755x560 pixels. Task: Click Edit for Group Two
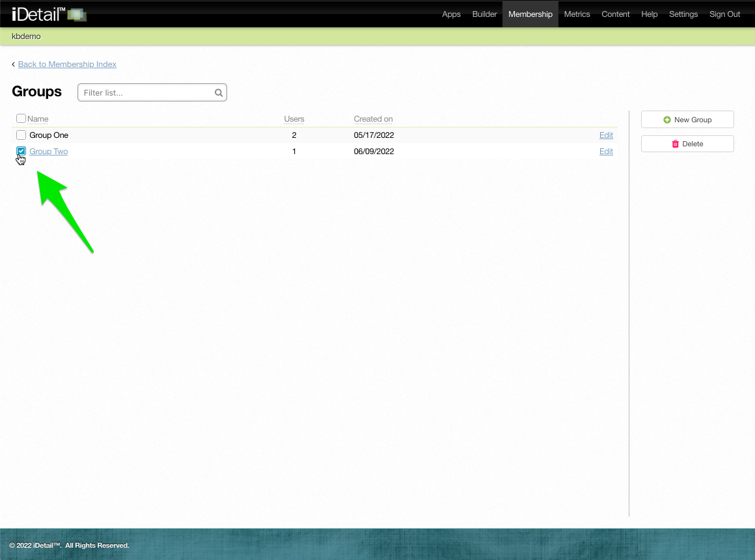(606, 151)
